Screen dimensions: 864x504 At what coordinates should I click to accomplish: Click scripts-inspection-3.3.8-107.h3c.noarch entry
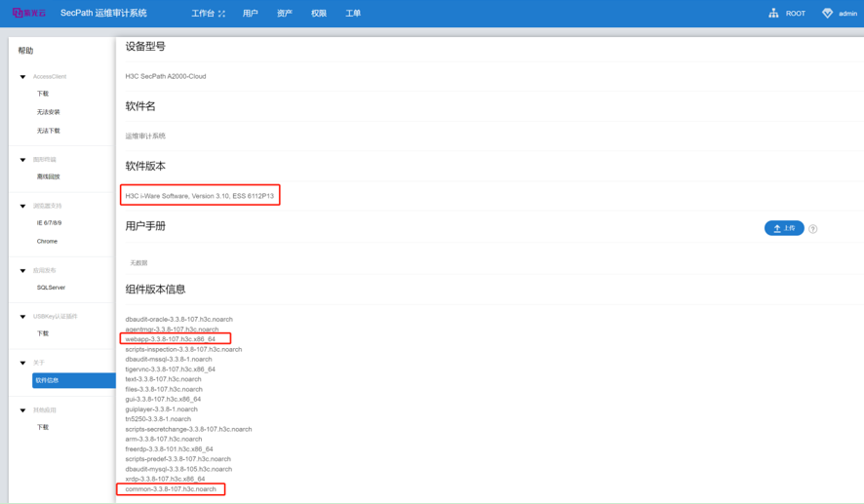[x=183, y=349]
